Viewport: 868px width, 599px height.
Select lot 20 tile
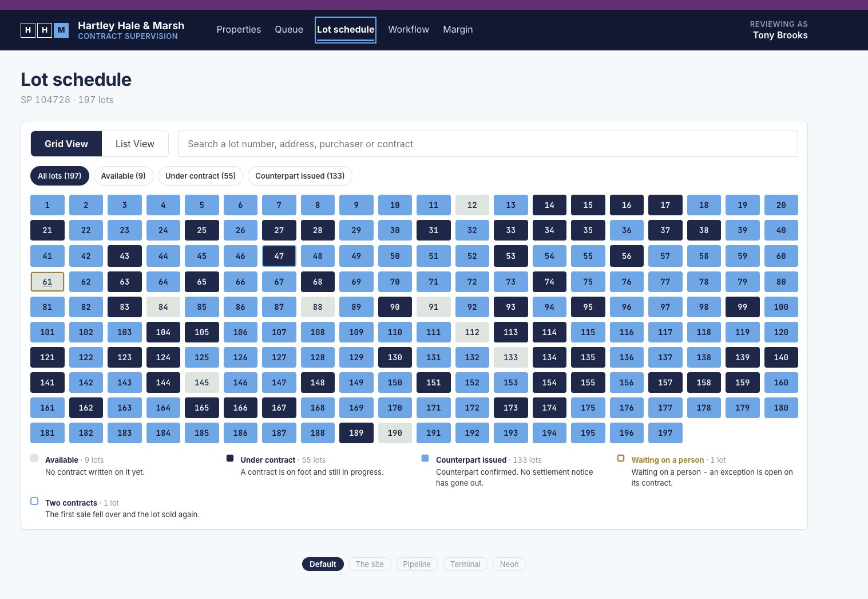(x=781, y=205)
